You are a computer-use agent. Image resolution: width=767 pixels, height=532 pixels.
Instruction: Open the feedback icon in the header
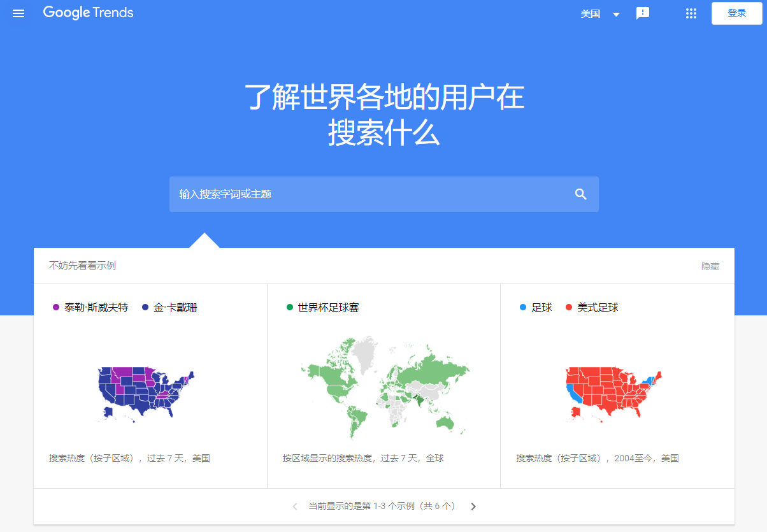click(642, 13)
